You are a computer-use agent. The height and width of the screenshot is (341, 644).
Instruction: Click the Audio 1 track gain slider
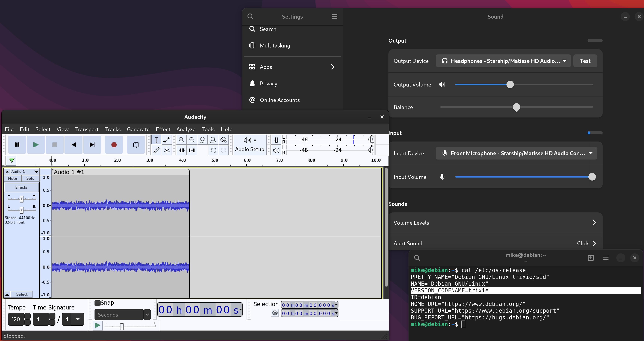(x=21, y=199)
